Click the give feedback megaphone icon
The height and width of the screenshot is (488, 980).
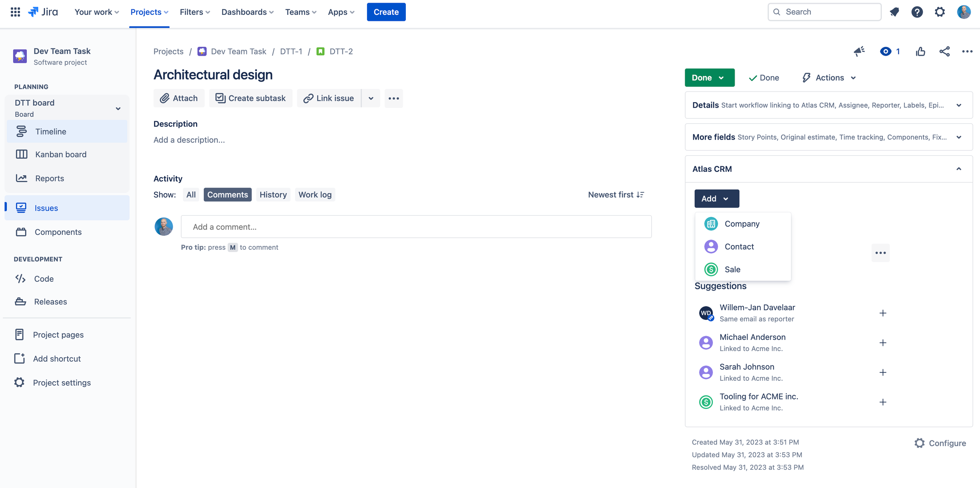(859, 51)
